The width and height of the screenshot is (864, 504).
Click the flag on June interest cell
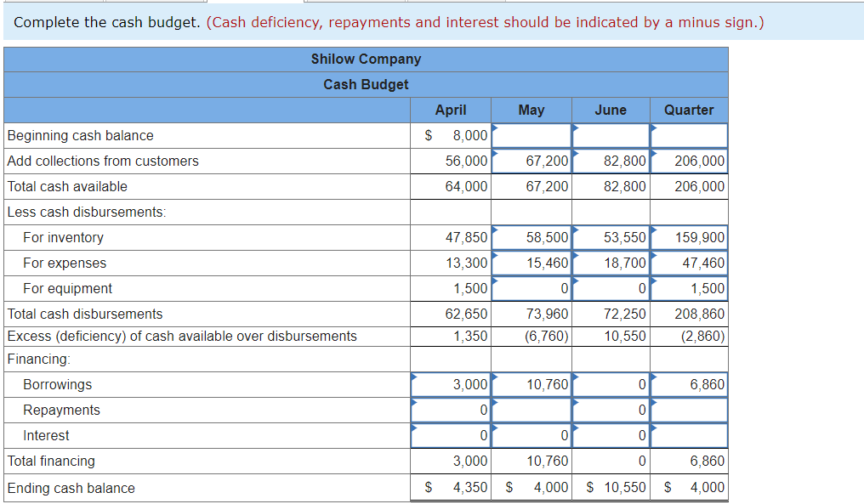click(x=572, y=429)
